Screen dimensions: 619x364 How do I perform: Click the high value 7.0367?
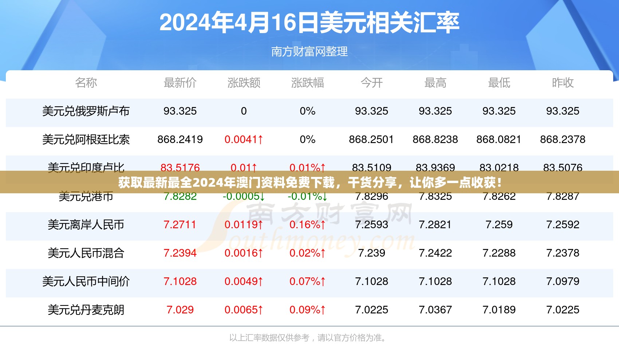(435, 310)
